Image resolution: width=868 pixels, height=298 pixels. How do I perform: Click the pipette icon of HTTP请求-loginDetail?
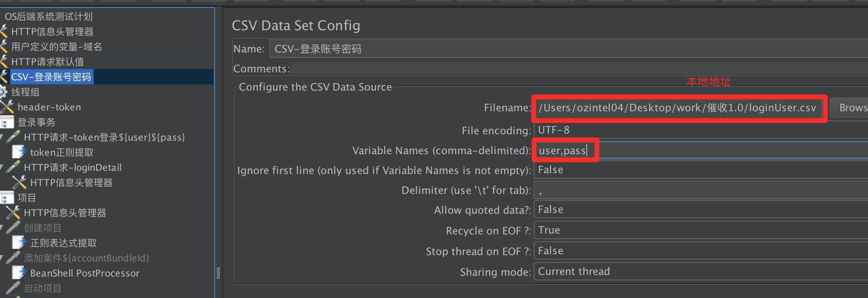tap(13, 167)
